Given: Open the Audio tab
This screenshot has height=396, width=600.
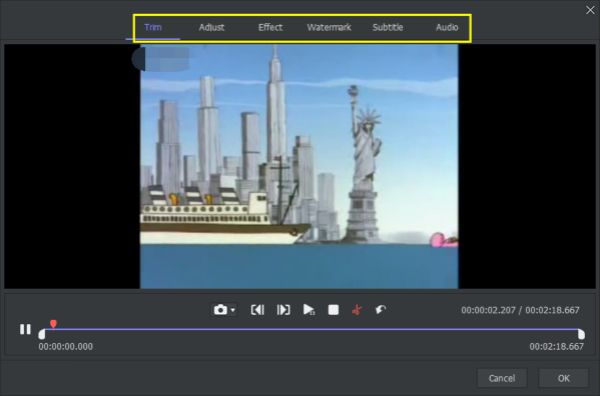Looking at the screenshot, I should 447,27.
